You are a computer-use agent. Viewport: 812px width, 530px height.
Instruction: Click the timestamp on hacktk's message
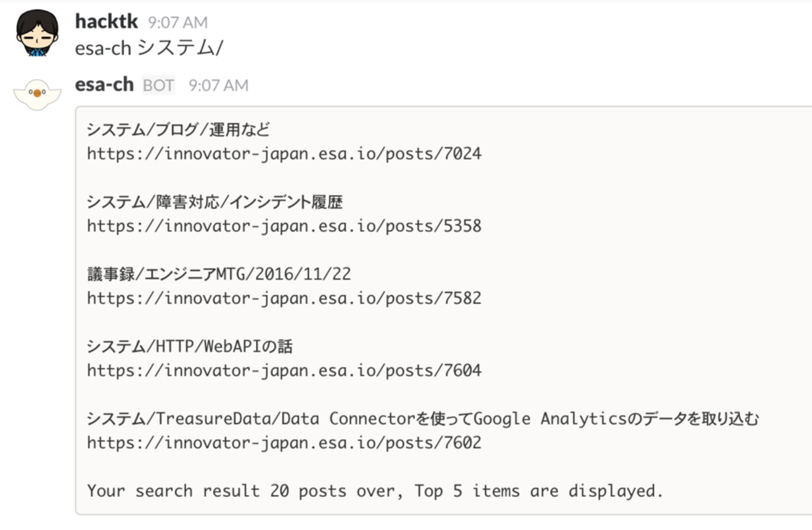pyautogui.click(x=177, y=22)
